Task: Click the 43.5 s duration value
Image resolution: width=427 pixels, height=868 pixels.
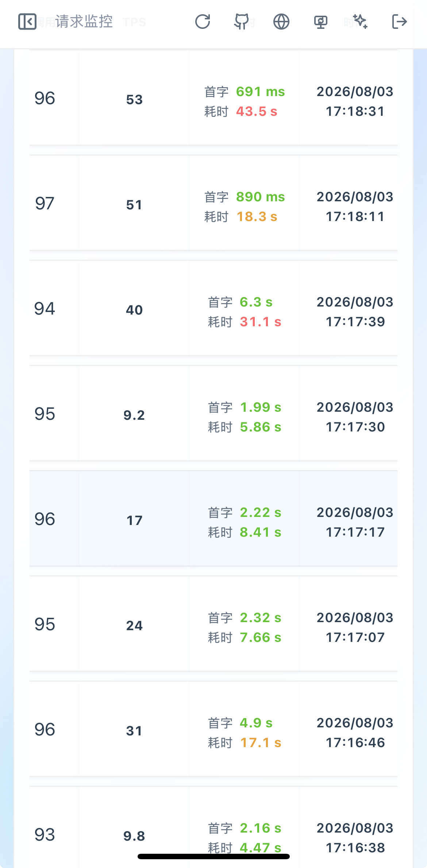Action: point(257,111)
